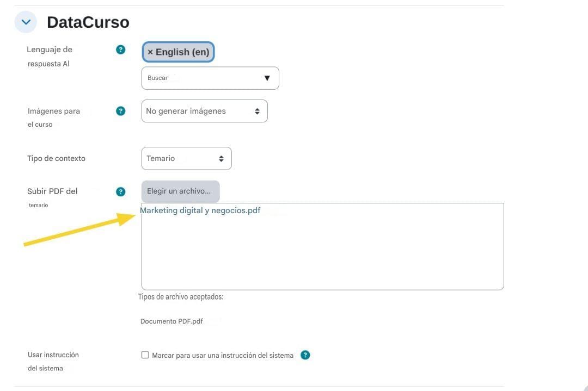This screenshot has width=588, height=391.
Task: Enable the system instruction checkbox
Action: [145, 355]
